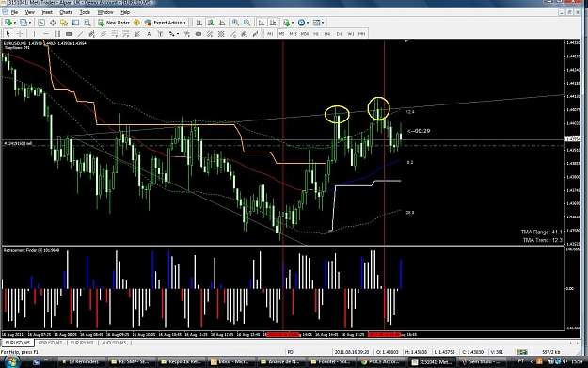Switch timeframe to MN

click(361, 34)
